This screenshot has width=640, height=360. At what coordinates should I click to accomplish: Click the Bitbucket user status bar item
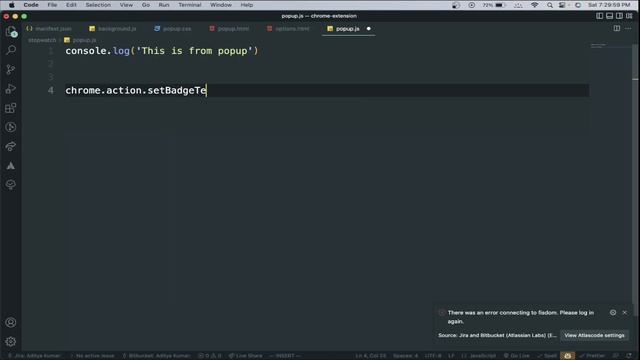click(156, 356)
